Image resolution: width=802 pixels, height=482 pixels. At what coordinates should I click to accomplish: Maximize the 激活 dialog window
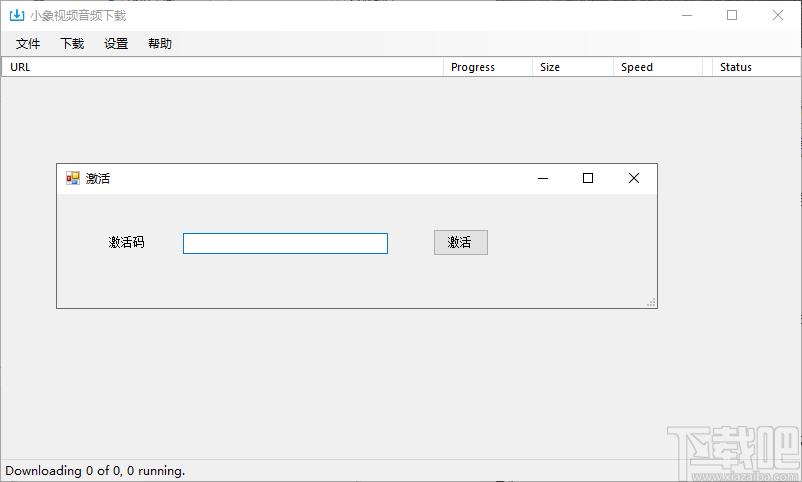[588, 178]
